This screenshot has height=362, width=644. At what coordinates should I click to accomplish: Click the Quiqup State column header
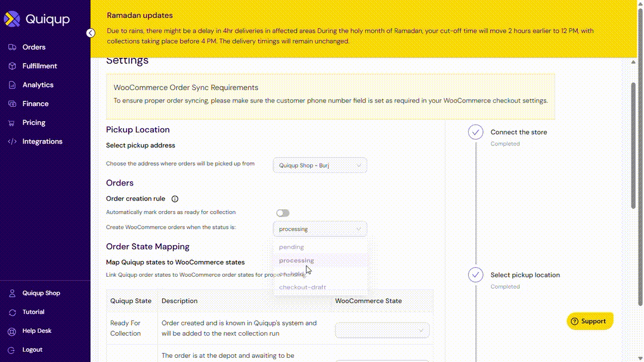[131, 301]
